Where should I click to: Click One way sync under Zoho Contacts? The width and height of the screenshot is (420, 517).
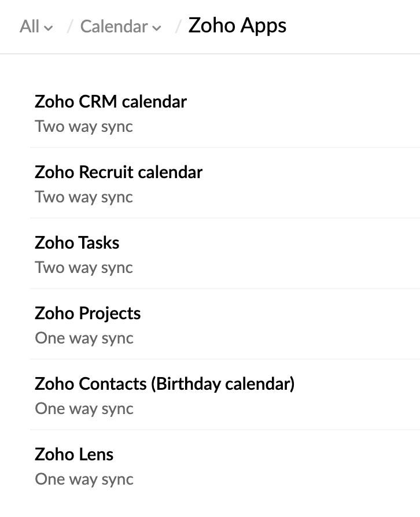coord(84,408)
